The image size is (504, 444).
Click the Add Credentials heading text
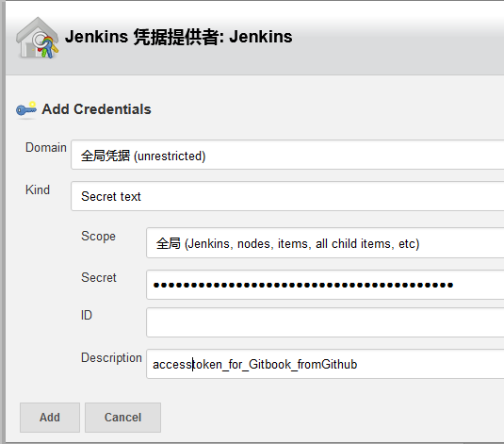click(96, 109)
